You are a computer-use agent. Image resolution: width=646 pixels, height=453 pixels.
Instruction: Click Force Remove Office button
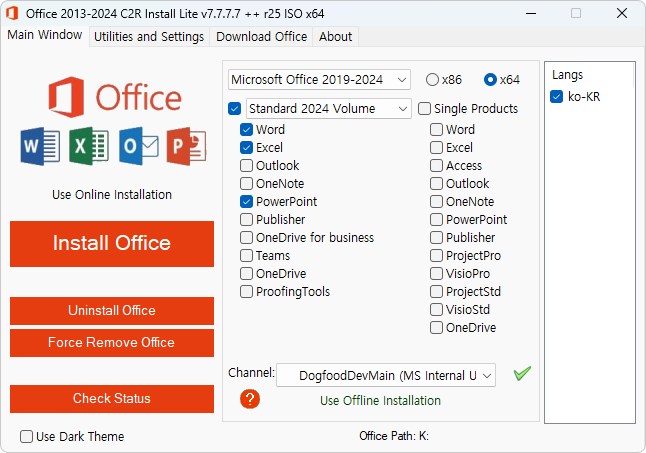112,343
